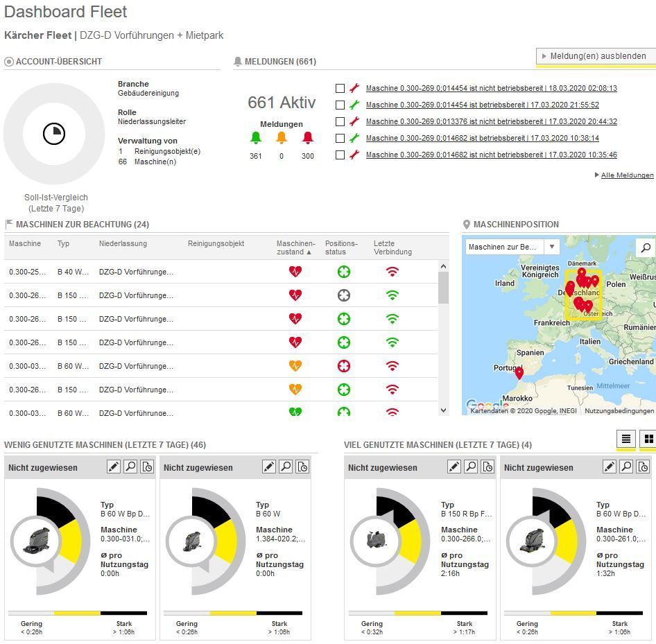Open the 'Alle Meldungen' link
656x644 pixels.
coord(626,175)
